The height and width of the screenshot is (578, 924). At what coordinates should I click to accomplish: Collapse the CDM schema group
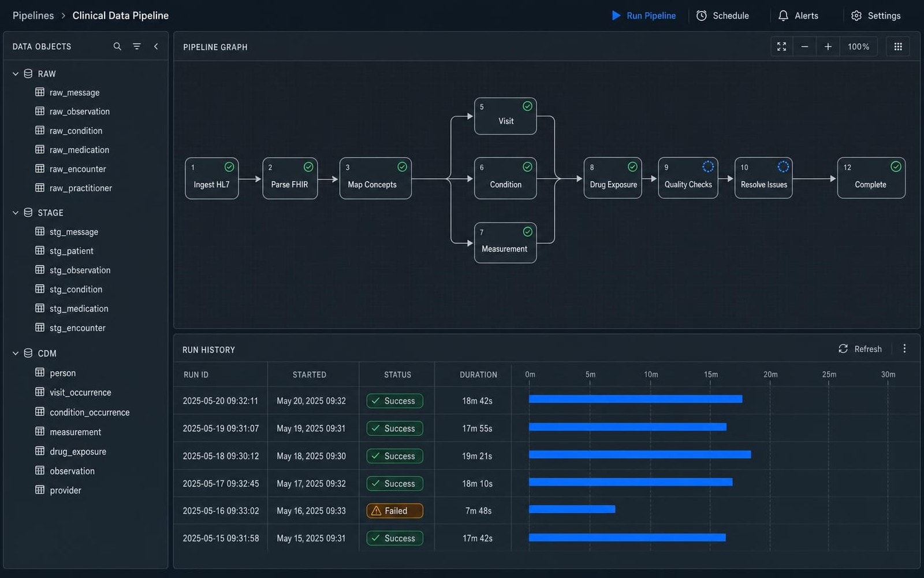coord(16,353)
